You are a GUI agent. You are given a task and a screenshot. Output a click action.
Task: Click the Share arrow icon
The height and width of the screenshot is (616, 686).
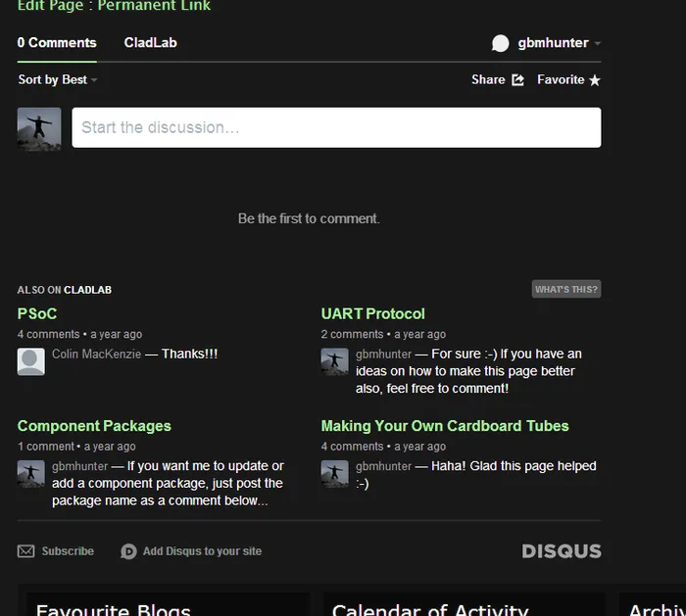tap(518, 80)
